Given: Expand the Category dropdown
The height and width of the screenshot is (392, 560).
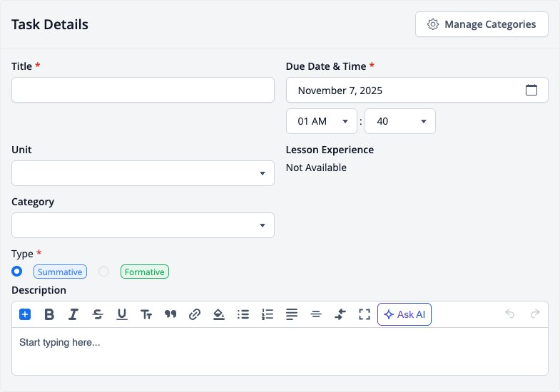Looking at the screenshot, I should tap(143, 225).
